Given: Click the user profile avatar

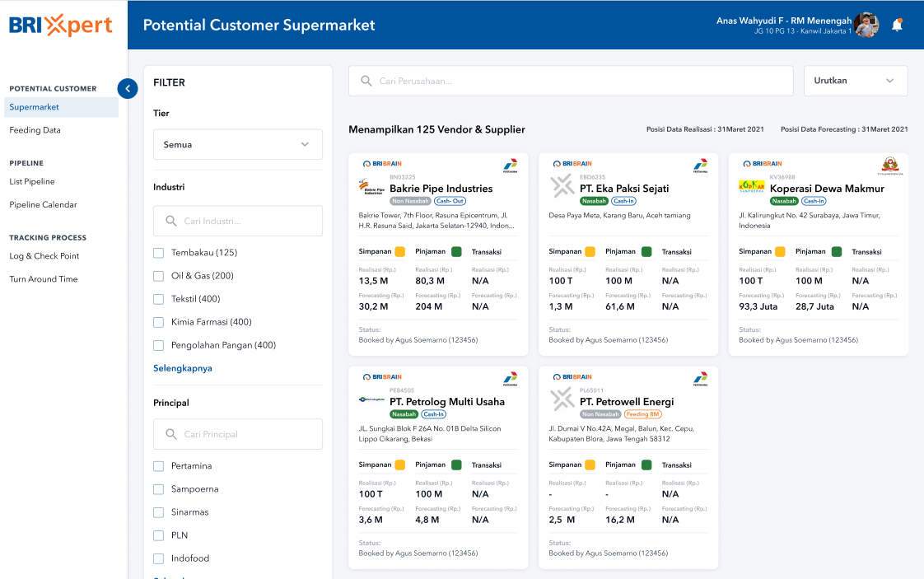Looking at the screenshot, I should point(866,25).
